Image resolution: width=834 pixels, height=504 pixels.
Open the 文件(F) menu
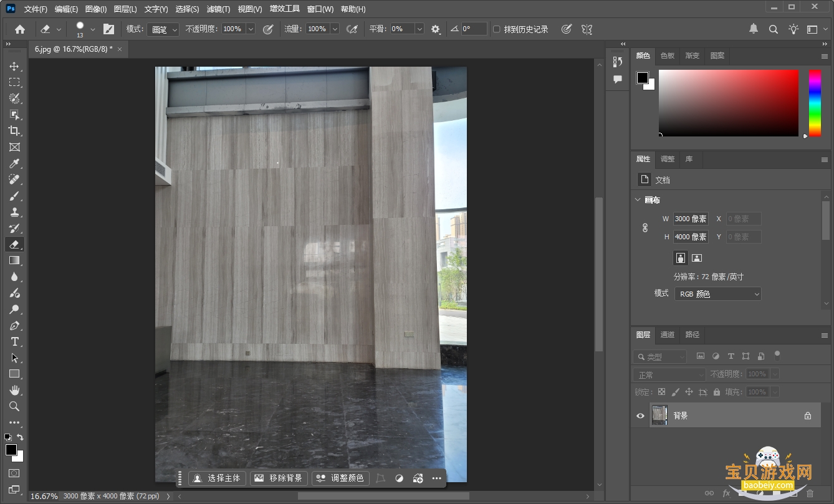36,9
